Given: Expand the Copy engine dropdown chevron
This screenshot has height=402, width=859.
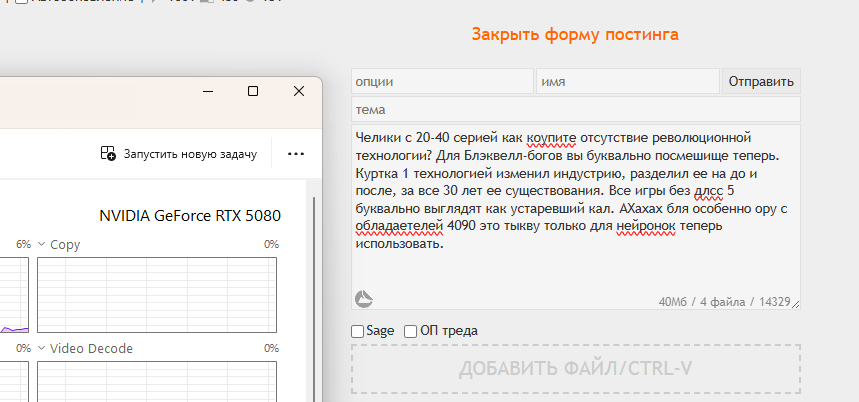Looking at the screenshot, I should pyautogui.click(x=41, y=244).
